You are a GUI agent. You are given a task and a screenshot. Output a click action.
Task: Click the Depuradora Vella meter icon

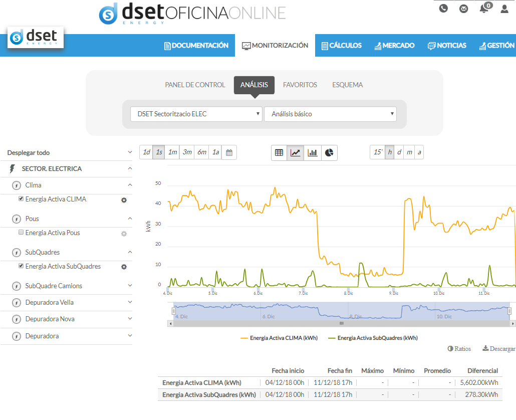click(17, 303)
